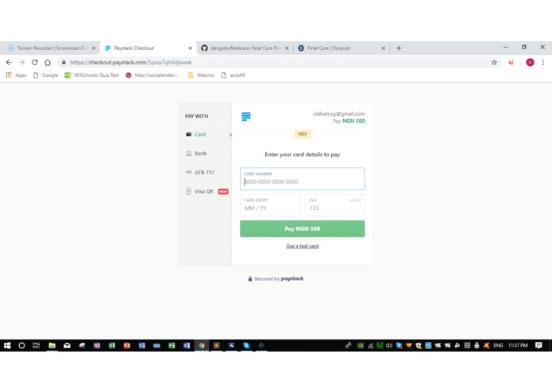Open Cortana search circle
Screen dimensions: 552x392
pyautogui.click(x=21, y=346)
